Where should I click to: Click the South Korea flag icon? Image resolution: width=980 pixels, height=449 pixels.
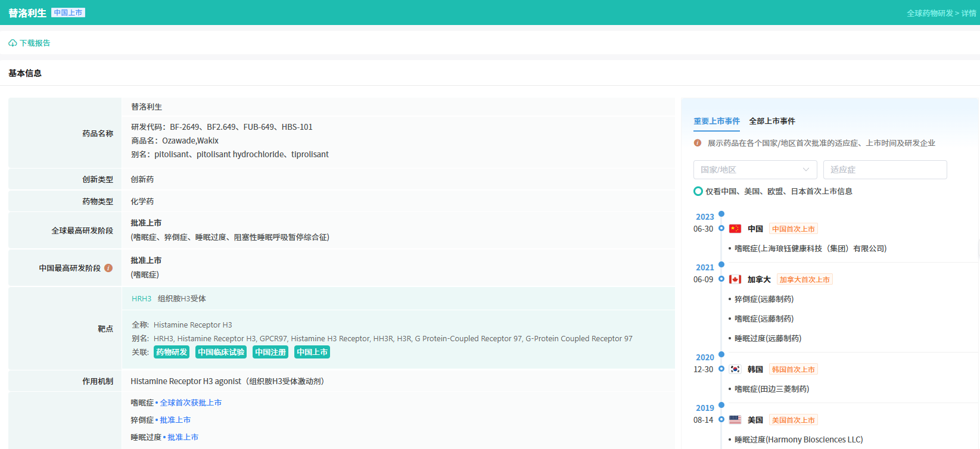[735, 369]
